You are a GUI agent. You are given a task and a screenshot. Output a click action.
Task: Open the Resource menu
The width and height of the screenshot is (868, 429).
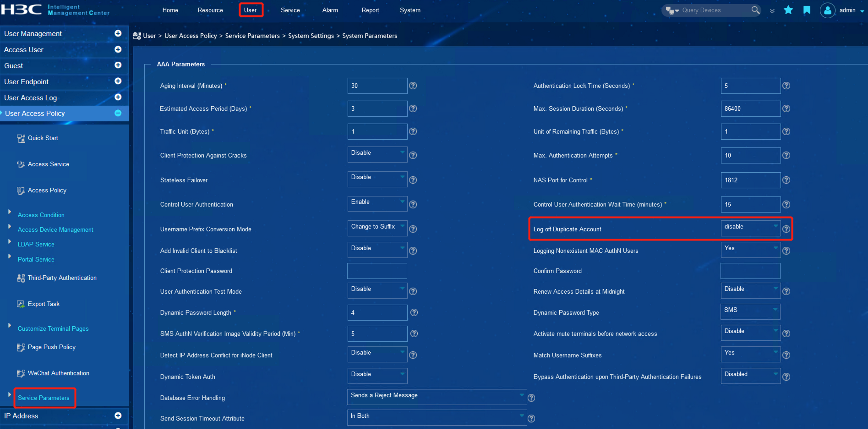tap(210, 10)
